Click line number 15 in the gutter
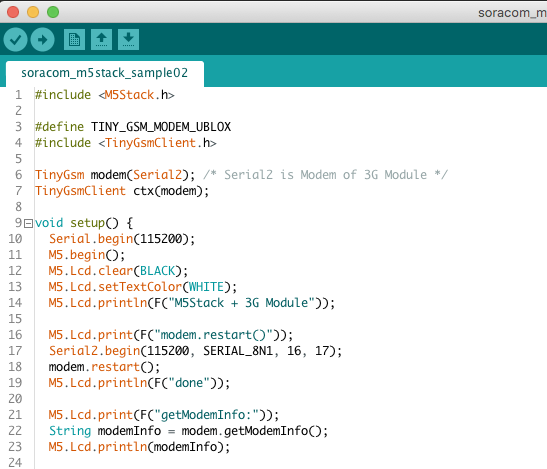The height and width of the screenshot is (469, 547). [x=15, y=319]
